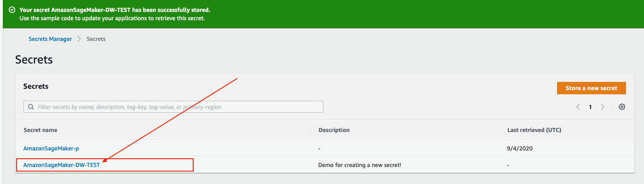Open table preferences with the gear icon

pos(622,107)
